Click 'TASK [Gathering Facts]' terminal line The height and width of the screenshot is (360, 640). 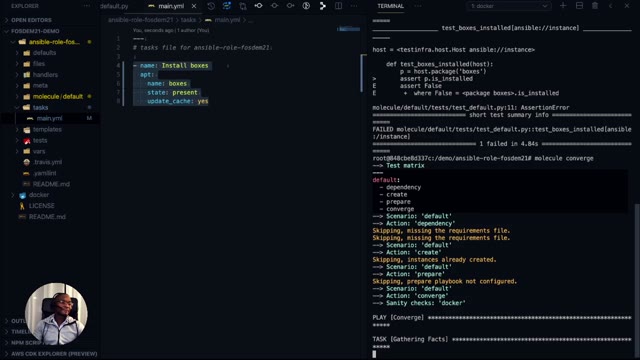[x=410, y=339]
